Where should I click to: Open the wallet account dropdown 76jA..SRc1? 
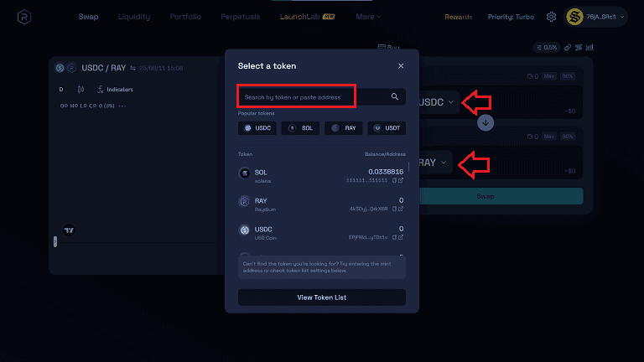pyautogui.click(x=595, y=17)
